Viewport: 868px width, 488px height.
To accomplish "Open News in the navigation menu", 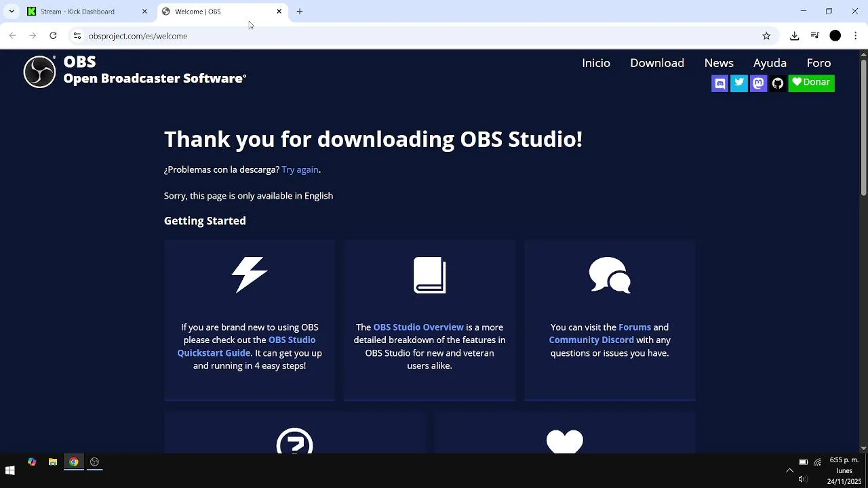I will click(x=719, y=63).
